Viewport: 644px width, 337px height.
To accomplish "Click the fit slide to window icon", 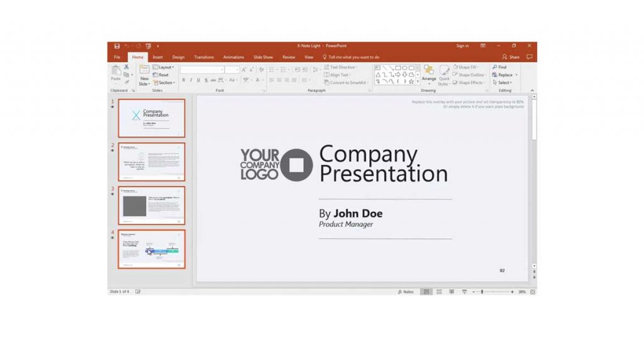I will pyautogui.click(x=533, y=292).
